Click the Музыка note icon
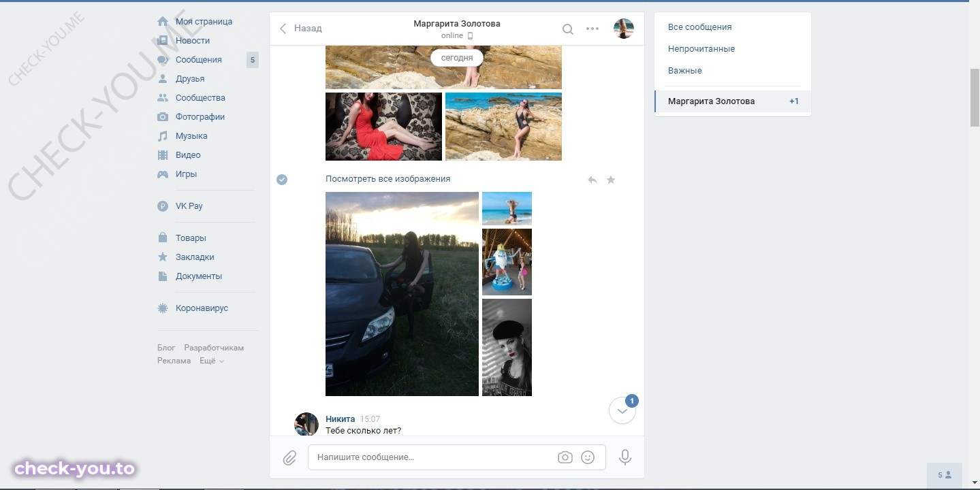Image resolution: width=980 pixels, height=490 pixels. coord(163,136)
